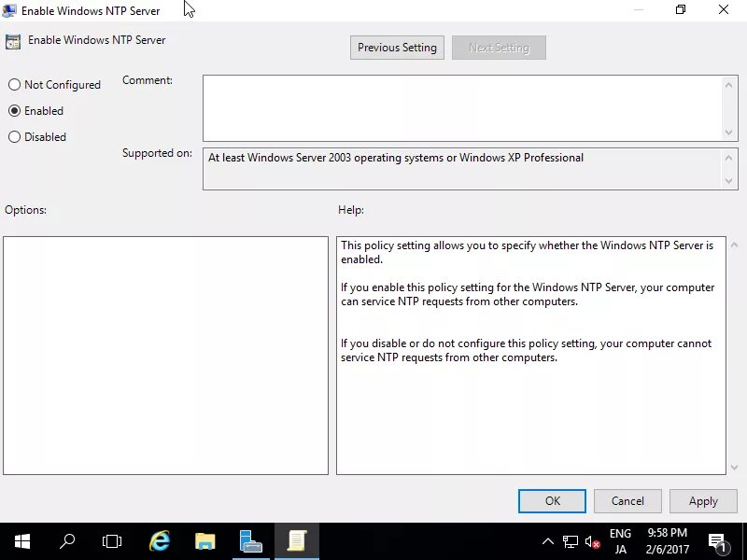
Task: Click the Help pane scroll up arrow
Action: [x=734, y=245]
